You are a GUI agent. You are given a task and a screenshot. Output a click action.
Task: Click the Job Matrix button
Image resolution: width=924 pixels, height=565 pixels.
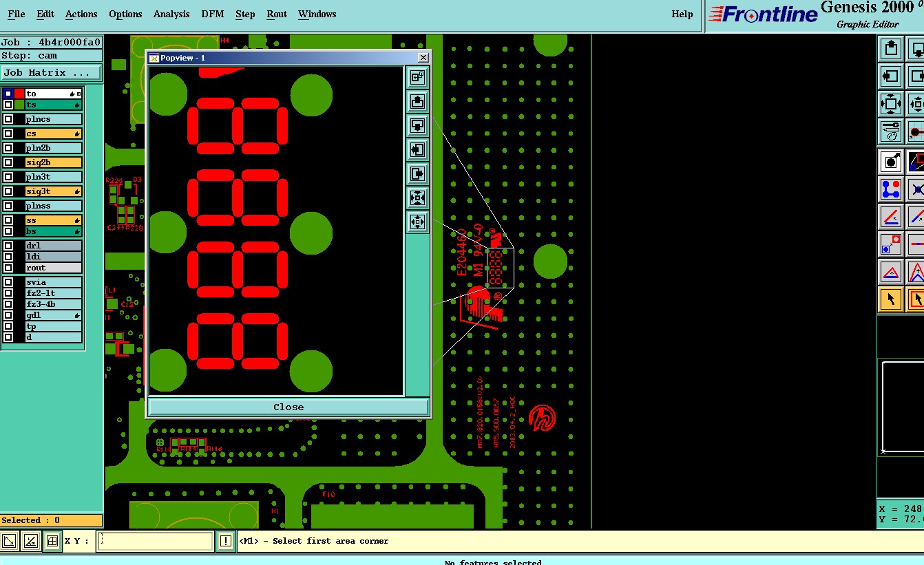pyautogui.click(x=50, y=72)
